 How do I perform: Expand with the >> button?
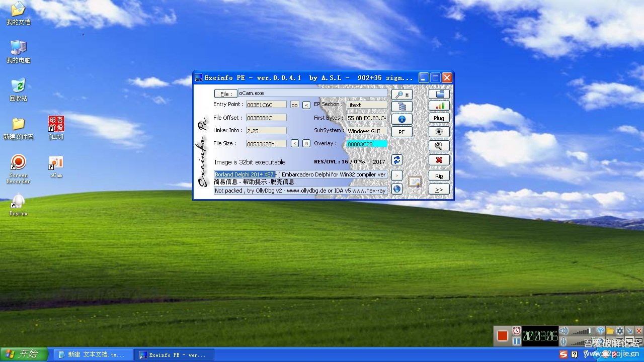click(439, 190)
